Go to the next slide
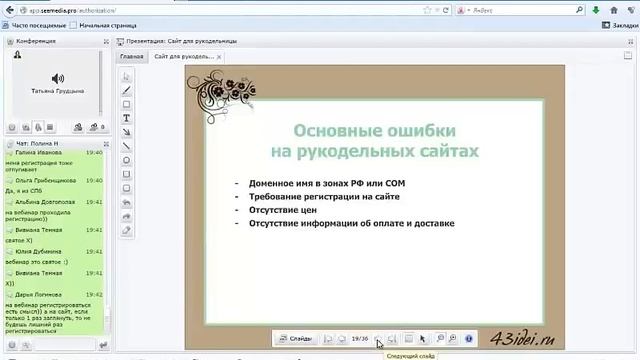The height and width of the screenshot is (360, 640). 378,339
